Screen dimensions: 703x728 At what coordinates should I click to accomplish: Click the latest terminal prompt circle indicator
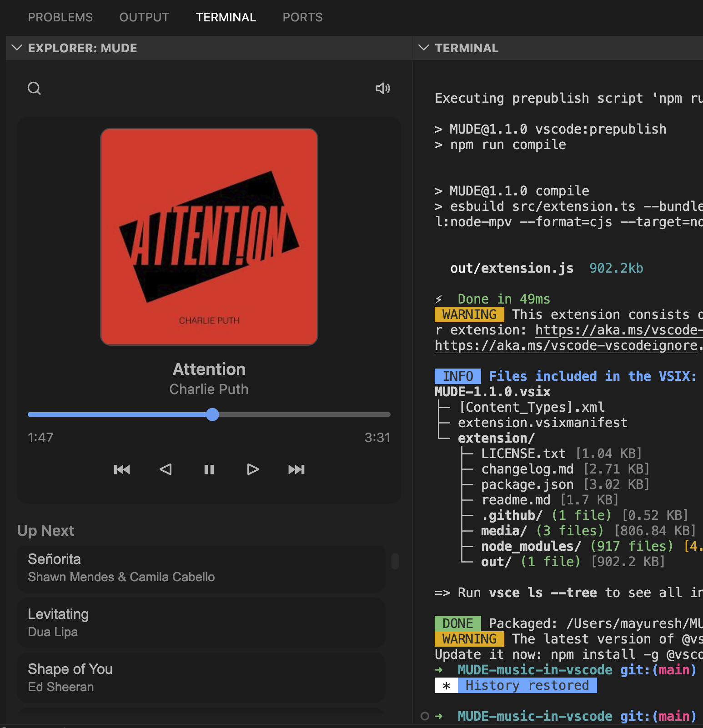click(x=425, y=716)
